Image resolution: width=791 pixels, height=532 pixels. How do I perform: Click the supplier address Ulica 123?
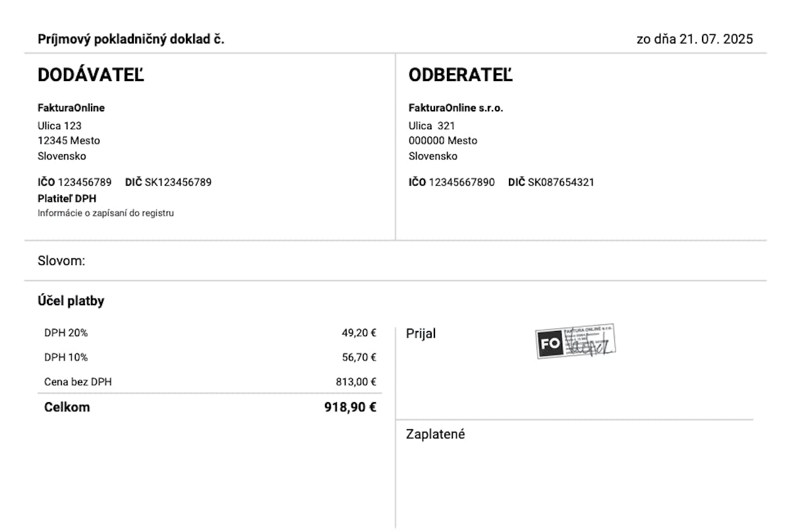tap(59, 125)
